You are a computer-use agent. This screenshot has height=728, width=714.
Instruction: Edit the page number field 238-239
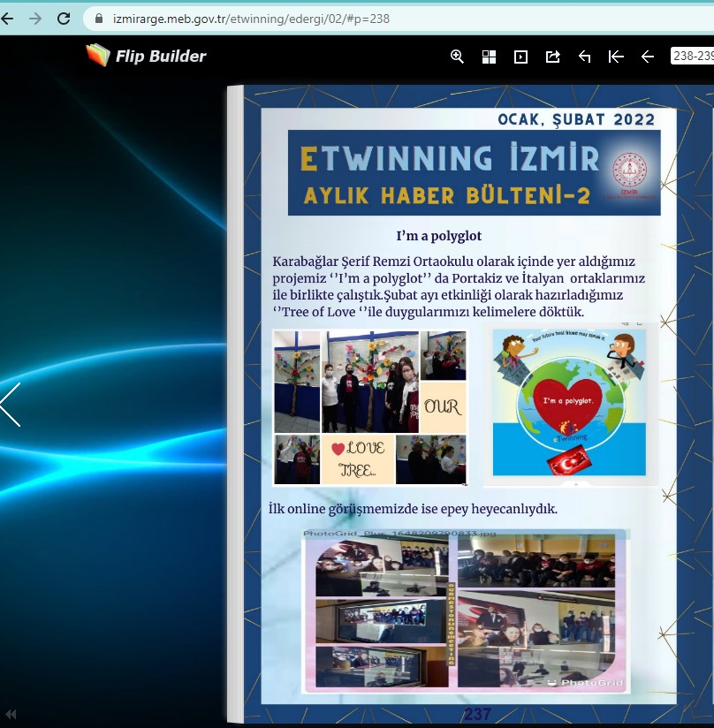(x=692, y=57)
